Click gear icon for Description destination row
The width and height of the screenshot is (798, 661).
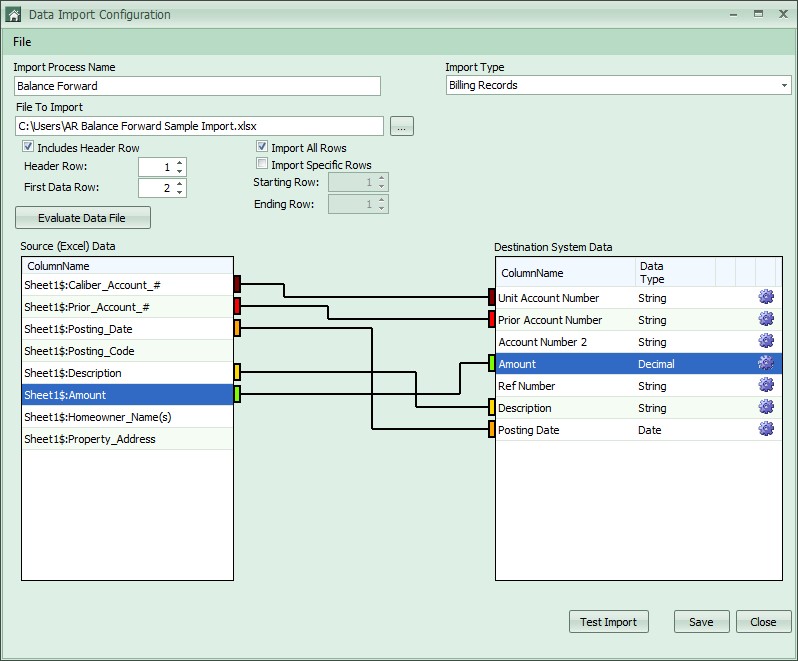pyautogui.click(x=766, y=407)
